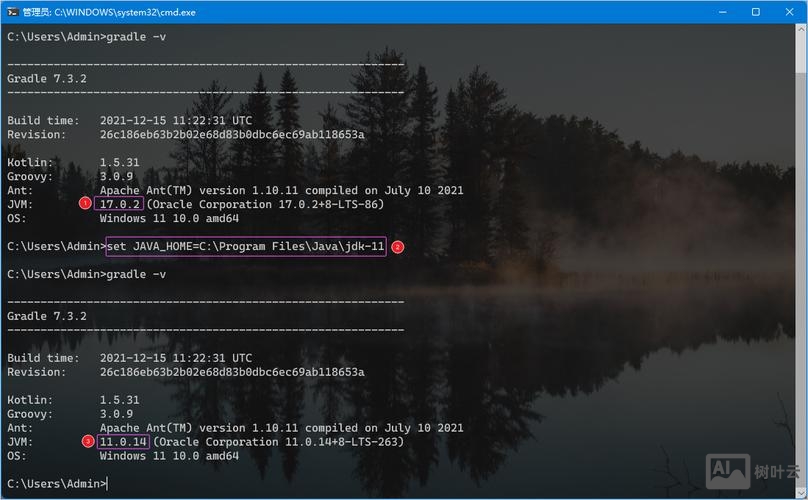Image resolution: width=808 pixels, height=500 pixels.
Task: Click '(Oracle Corporation 11.0.14+8-LTS-263)' text
Action: point(279,442)
